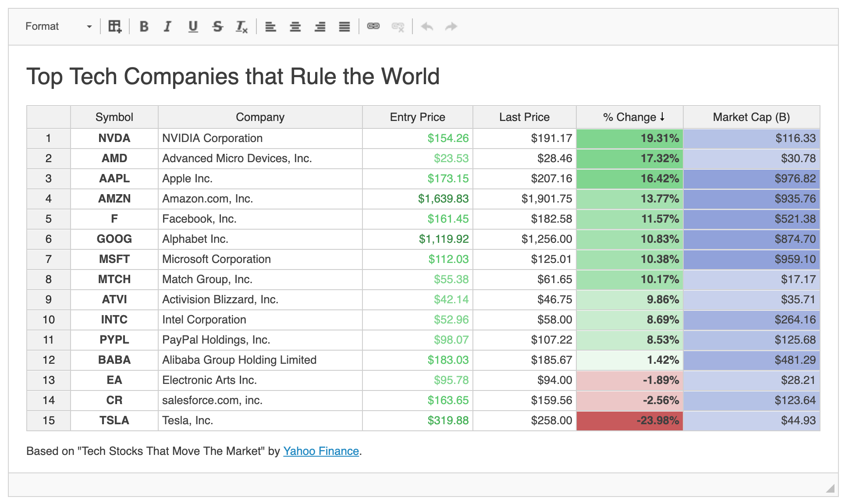
Task: Select the 19.31% change cell
Action: 630,138
